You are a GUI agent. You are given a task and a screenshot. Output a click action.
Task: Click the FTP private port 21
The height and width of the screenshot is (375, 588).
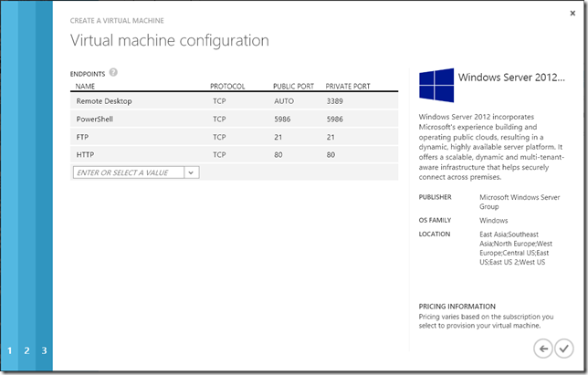click(331, 137)
